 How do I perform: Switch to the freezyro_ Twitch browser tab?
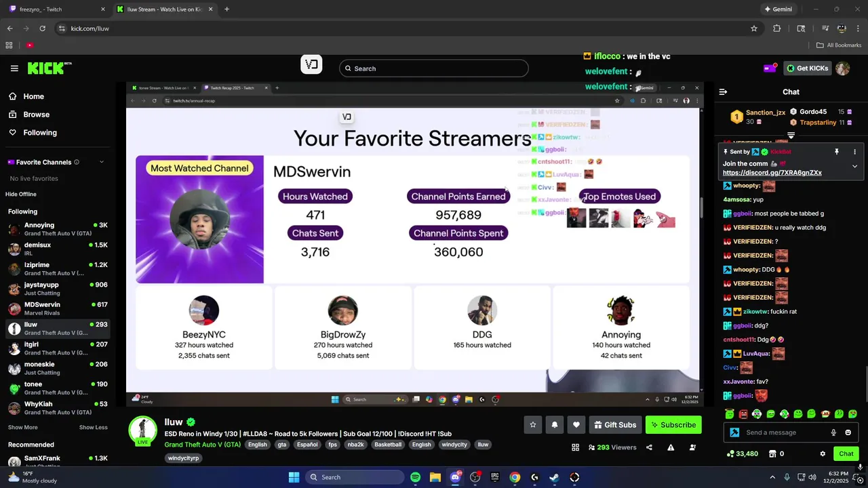coord(57,9)
